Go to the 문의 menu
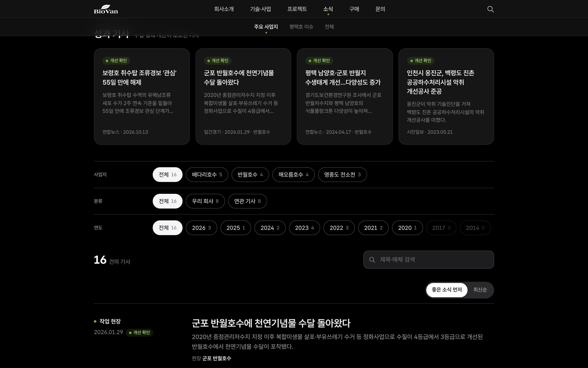This screenshot has height=368, width=588. [x=380, y=9]
